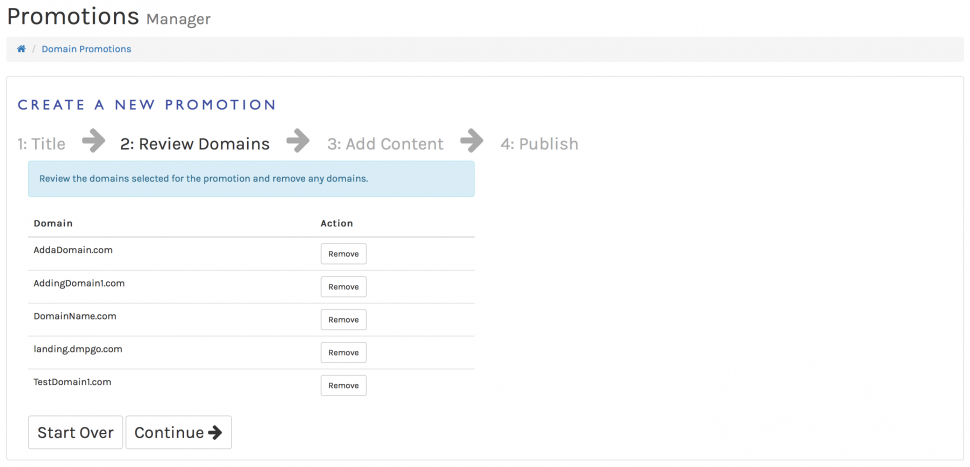Image resolution: width=970 pixels, height=467 pixels.
Task: Jump to the 3: Add Content step
Action: pyautogui.click(x=385, y=144)
